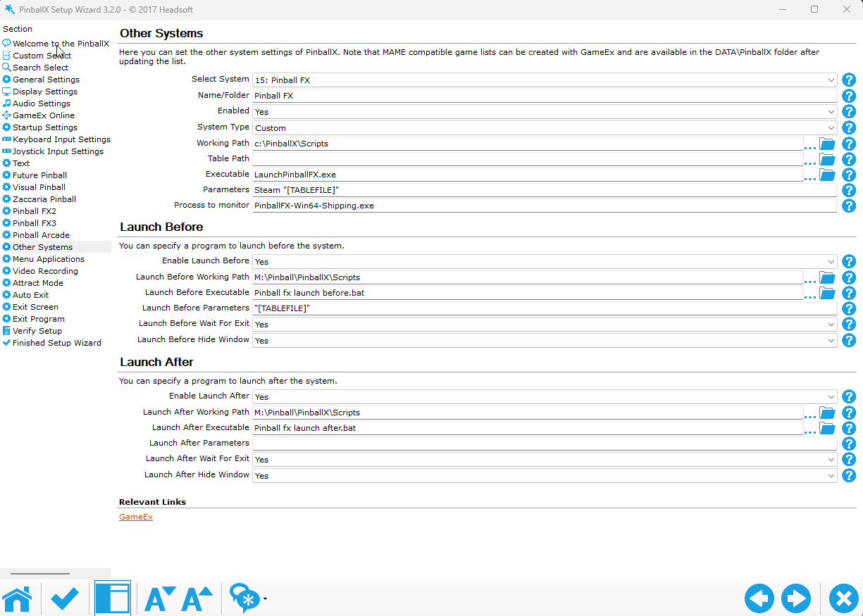
Task: Click the Table Path input field
Action: tap(528, 159)
